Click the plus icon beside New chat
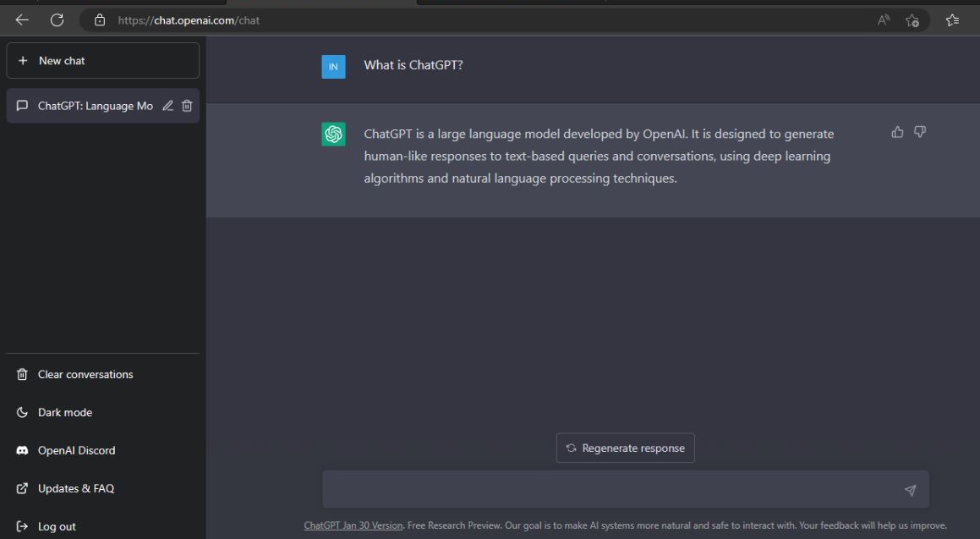The image size is (980, 539). coord(23,61)
